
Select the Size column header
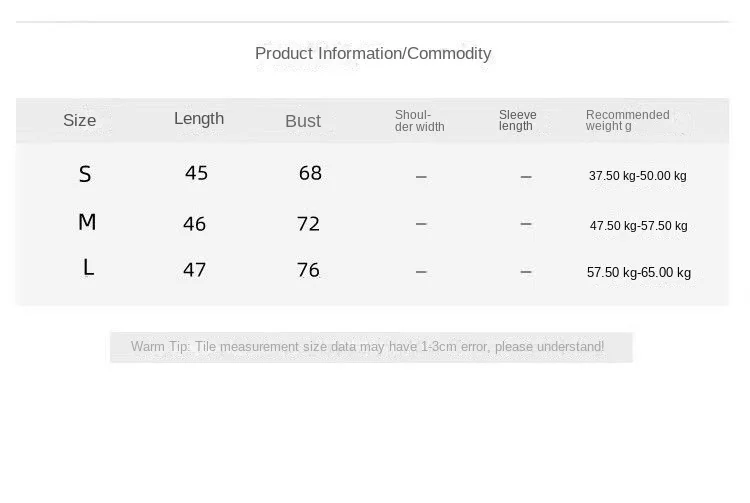(x=80, y=121)
